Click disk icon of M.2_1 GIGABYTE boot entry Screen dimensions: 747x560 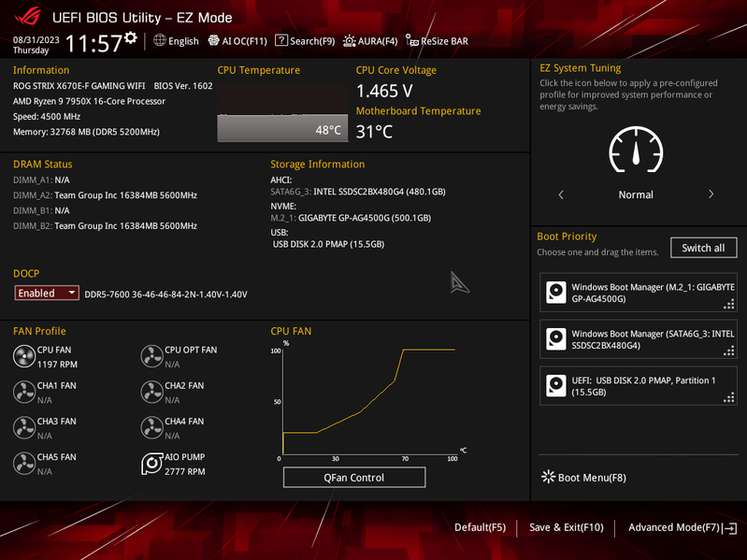pos(556,293)
